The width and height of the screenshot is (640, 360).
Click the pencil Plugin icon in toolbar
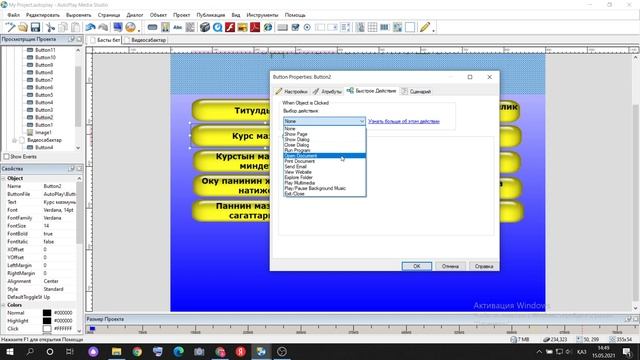click(425, 27)
